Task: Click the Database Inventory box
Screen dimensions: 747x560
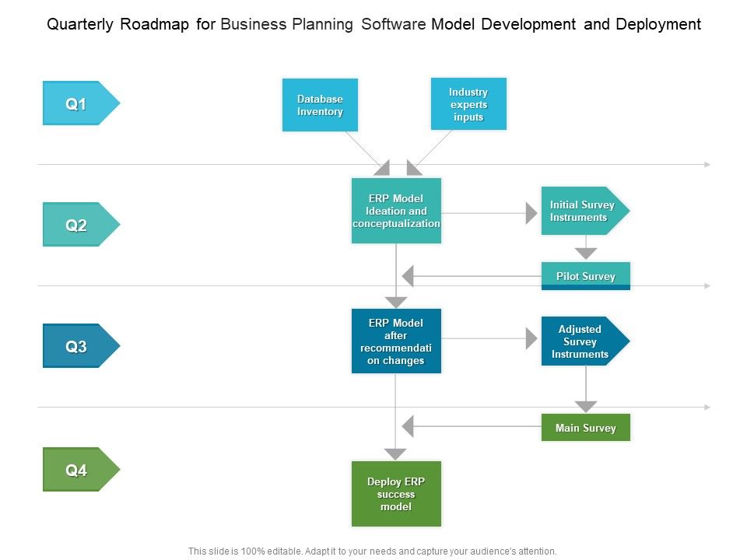Action: [319, 104]
